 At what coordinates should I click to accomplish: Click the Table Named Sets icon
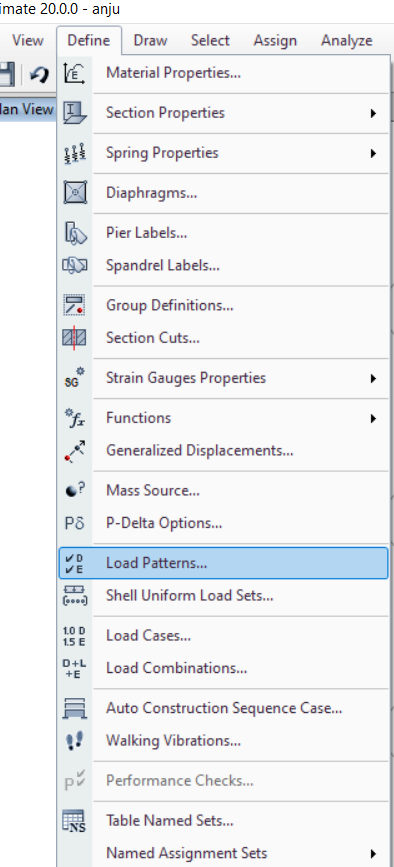click(75, 821)
